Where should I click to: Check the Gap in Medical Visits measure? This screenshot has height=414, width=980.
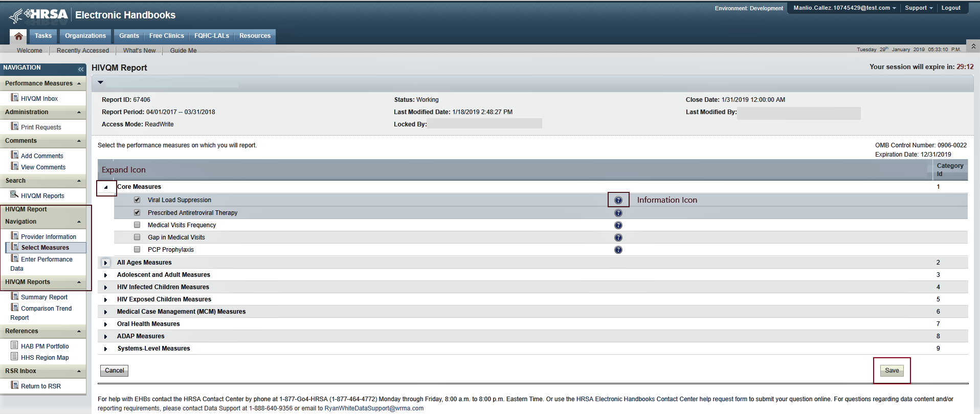click(x=137, y=237)
